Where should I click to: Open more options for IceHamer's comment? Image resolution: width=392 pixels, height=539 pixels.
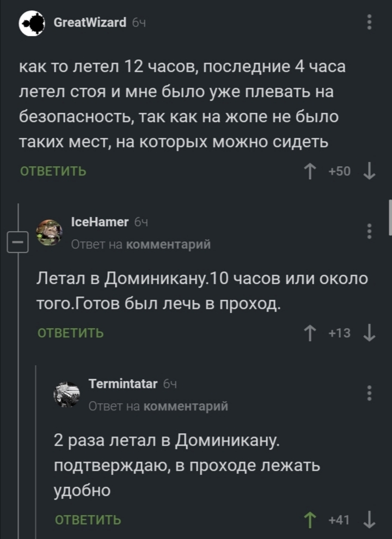370,231
